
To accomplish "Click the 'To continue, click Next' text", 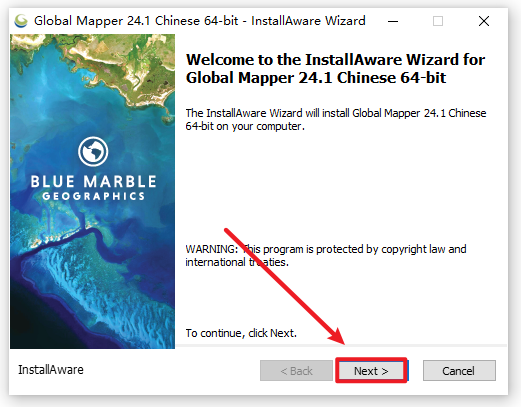I will pyautogui.click(x=241, y=333).
